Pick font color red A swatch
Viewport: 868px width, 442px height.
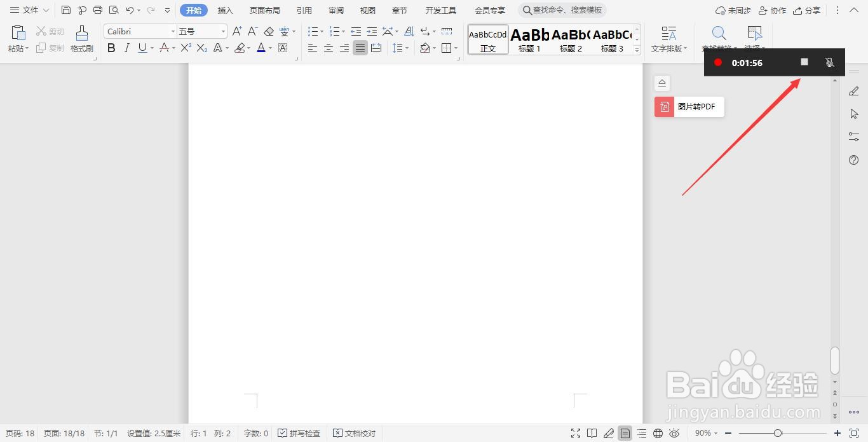tap(261, 48)
